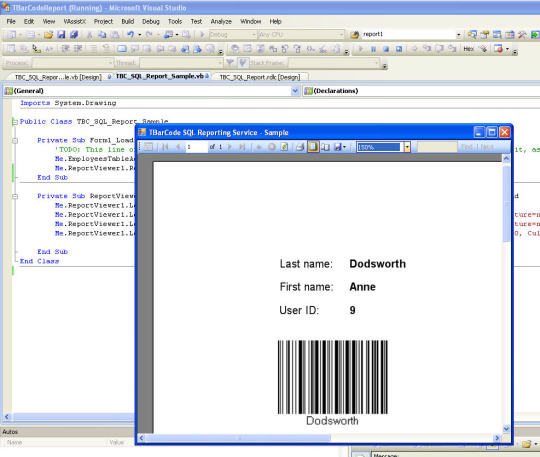
Task: Click the End Class code line
Action: click(39, 261)
